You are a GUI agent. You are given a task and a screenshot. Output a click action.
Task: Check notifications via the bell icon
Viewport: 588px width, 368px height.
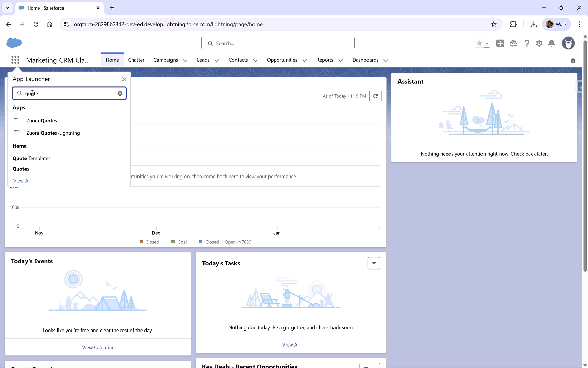tap(552, 43)
